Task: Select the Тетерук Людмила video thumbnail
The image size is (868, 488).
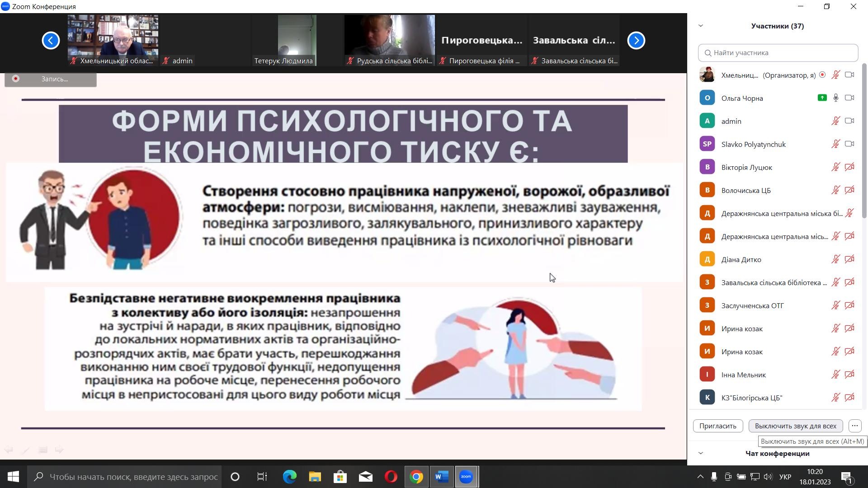Action: click(x=297, y=41)
